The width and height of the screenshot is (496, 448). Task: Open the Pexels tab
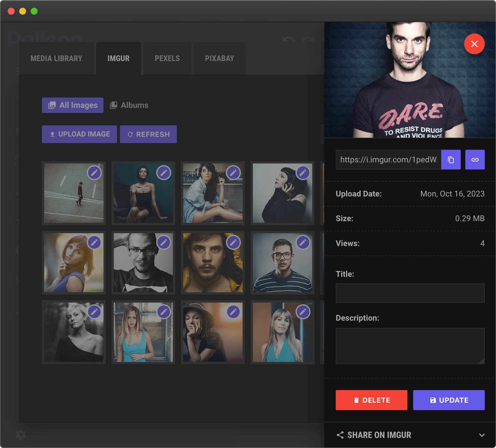point(167,58)
